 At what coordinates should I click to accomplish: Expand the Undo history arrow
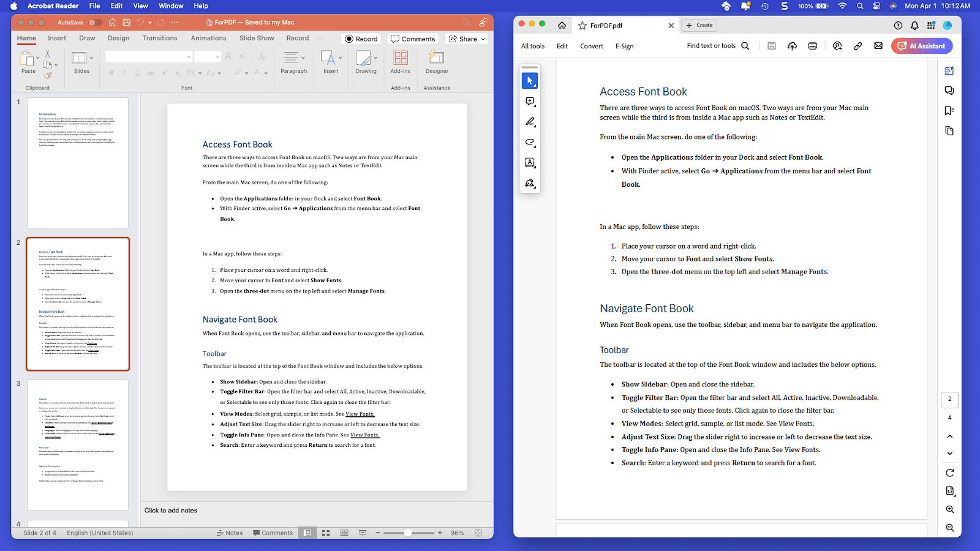[150, 23]
